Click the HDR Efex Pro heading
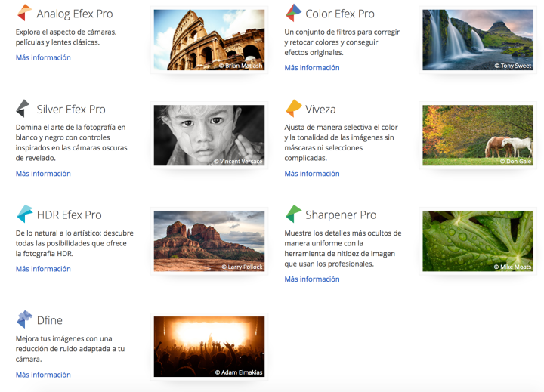 70,215
